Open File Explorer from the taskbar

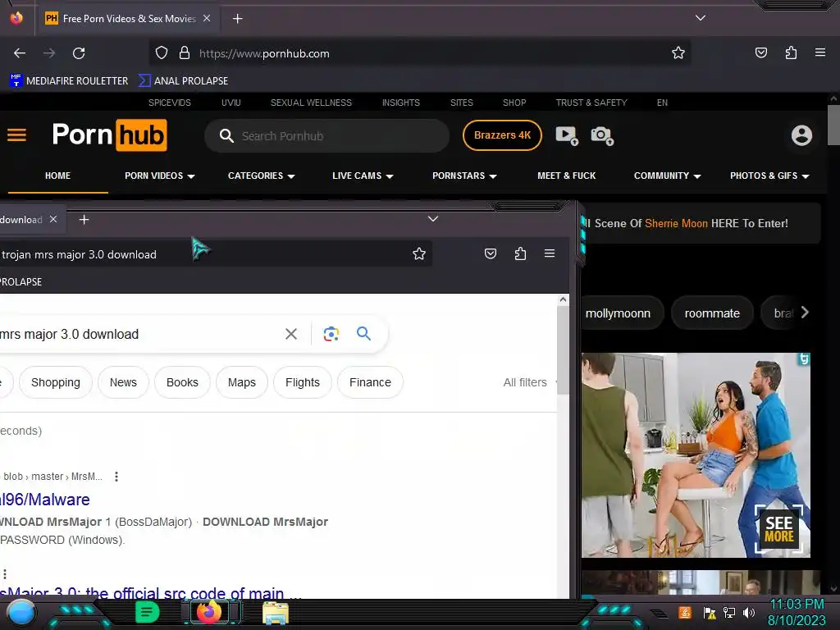(276, 614)
